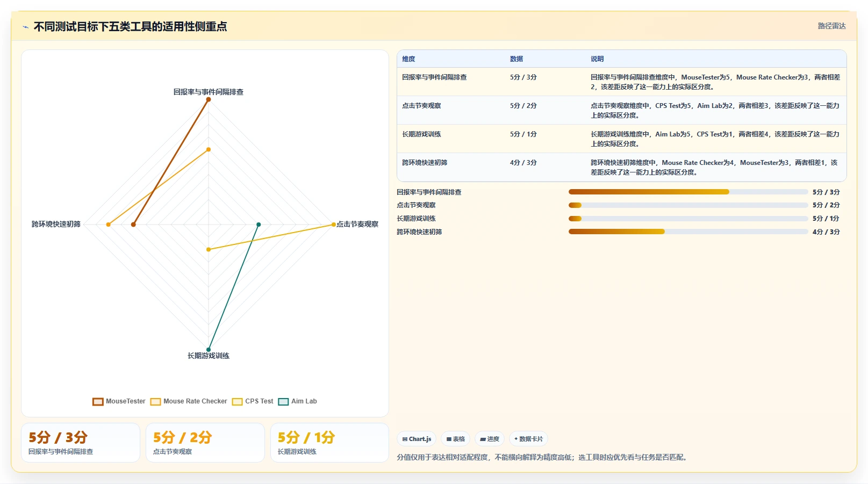The width and height of the screenshot is (868, 484).
Task: Click the 表格 tag chip
Action: pos(455,439)
